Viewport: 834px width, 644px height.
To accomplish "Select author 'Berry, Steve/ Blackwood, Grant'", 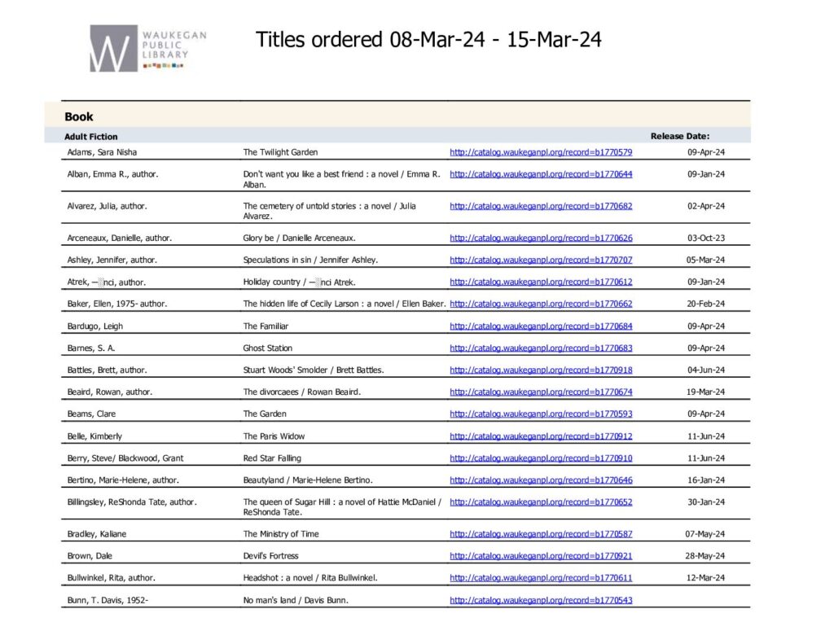I will [x=125, y=458].
